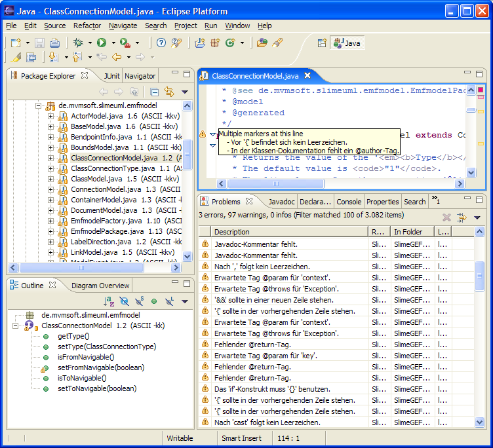
Task: Minimize the Package Explorer panel
Action: 175,73
